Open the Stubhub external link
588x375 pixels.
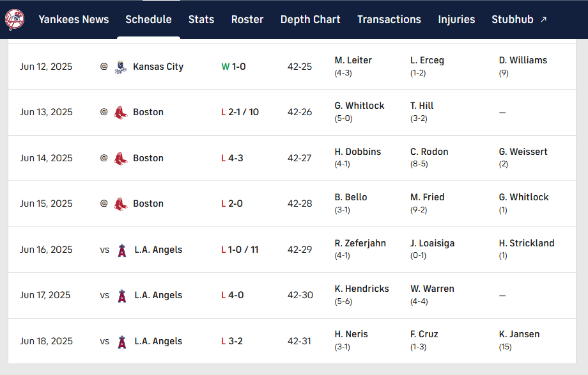coord(519,19)
